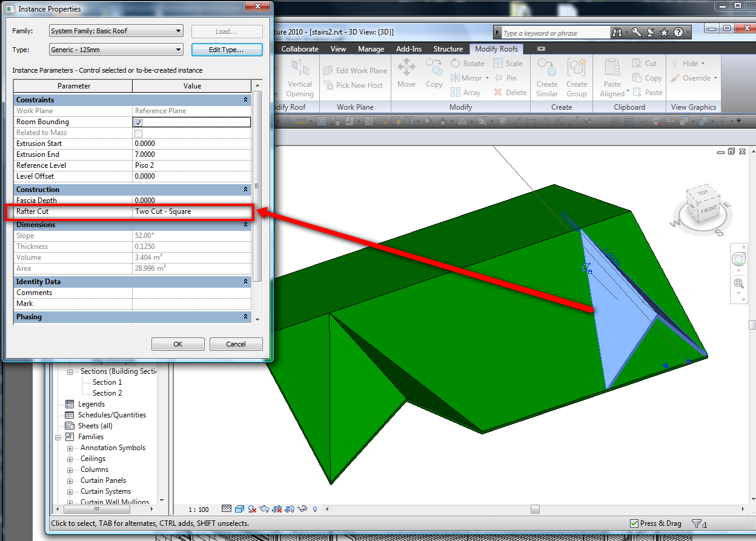This screenshot has width=756, height=541.
Task: Click the binoculars search icon
Action: tap(617, 33)
